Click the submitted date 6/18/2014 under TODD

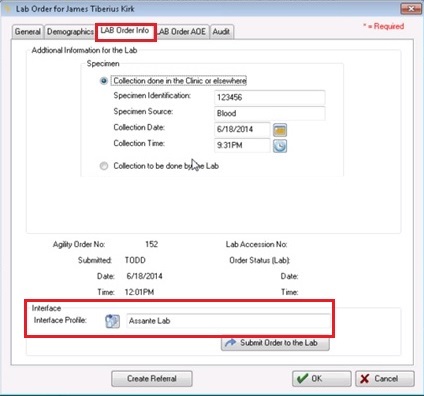tap(144, 276)
